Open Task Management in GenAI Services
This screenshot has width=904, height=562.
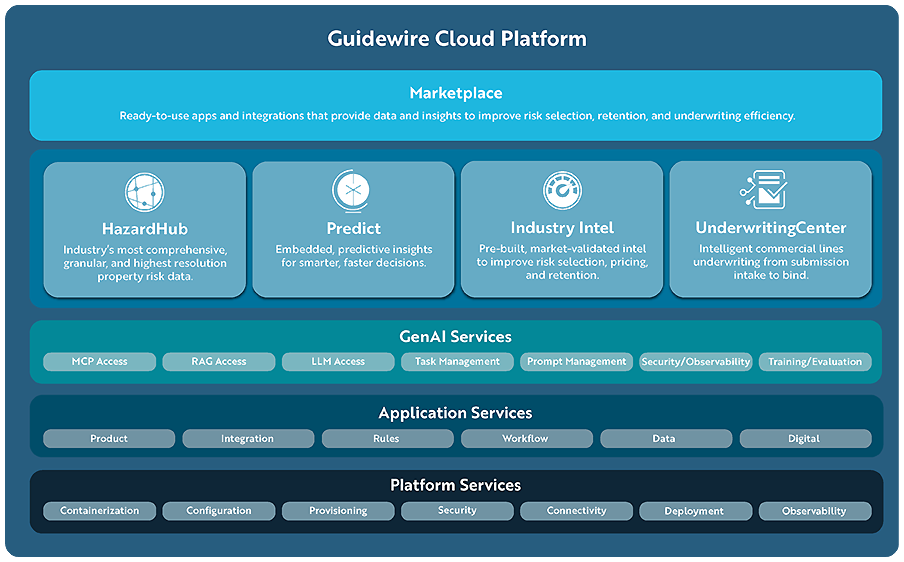[457, 362]
